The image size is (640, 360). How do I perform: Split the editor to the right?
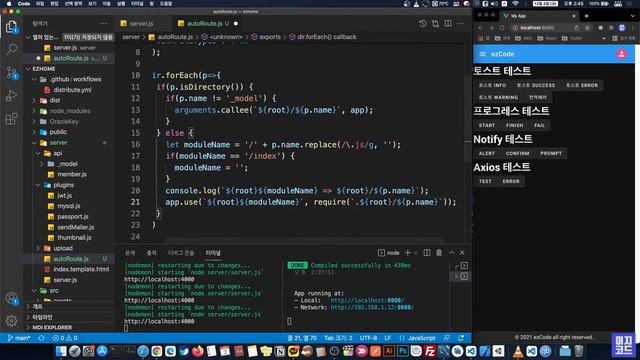pos(448,24)
